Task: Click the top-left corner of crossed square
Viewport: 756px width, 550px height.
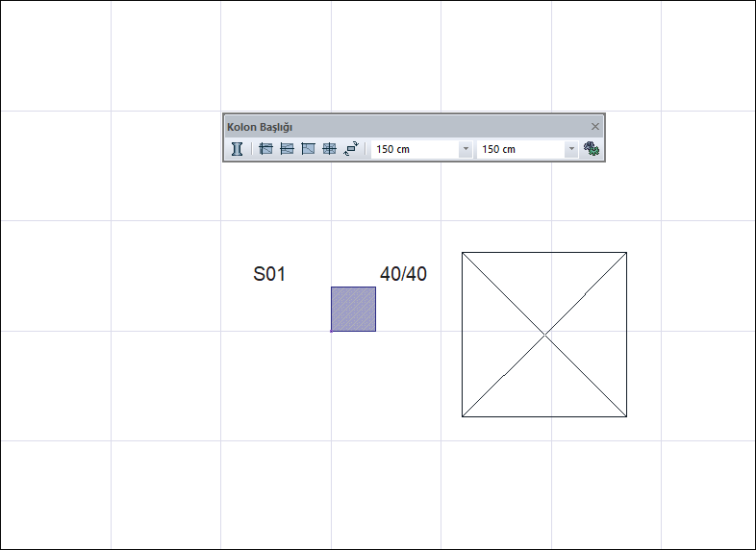Action: [463, 252]
